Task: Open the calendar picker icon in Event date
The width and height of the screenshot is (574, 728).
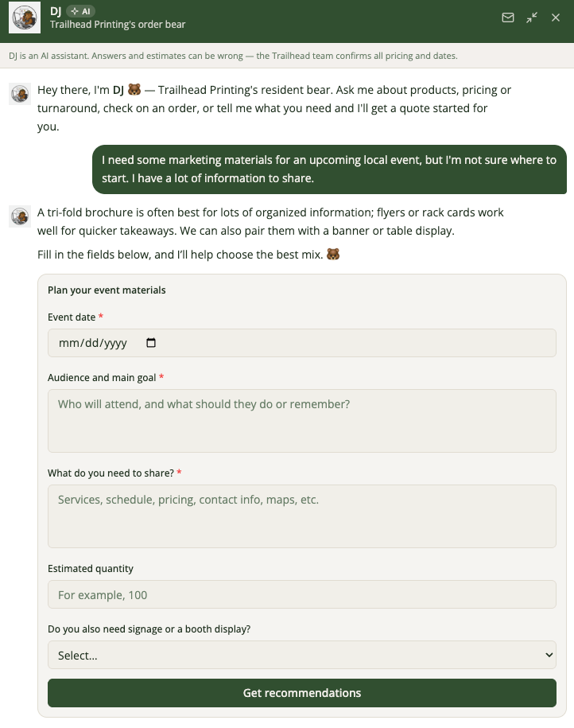Action: tap(151, 343)
